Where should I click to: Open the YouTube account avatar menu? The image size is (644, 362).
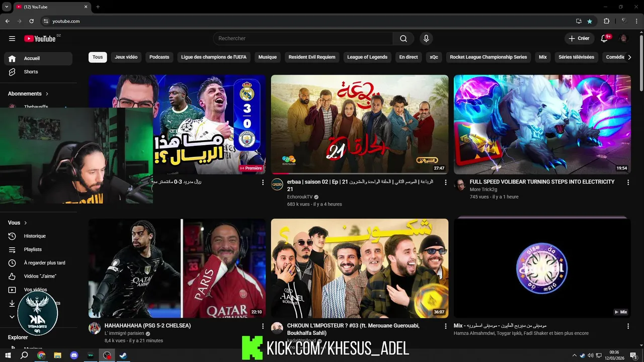(624, 38)
